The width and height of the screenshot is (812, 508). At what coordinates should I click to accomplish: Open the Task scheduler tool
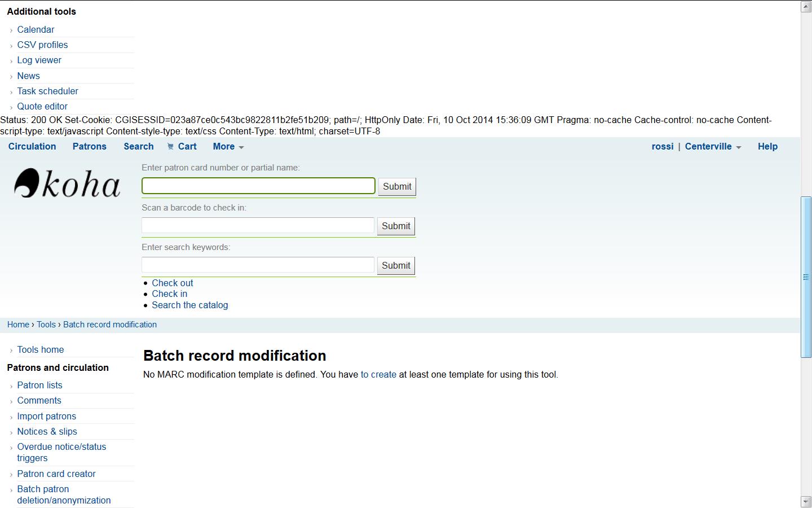[47, 91]
